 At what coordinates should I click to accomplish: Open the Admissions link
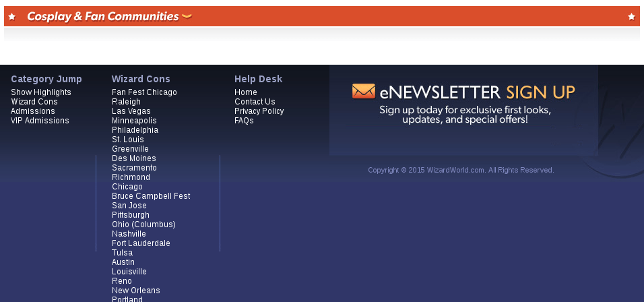click(33, 111)
